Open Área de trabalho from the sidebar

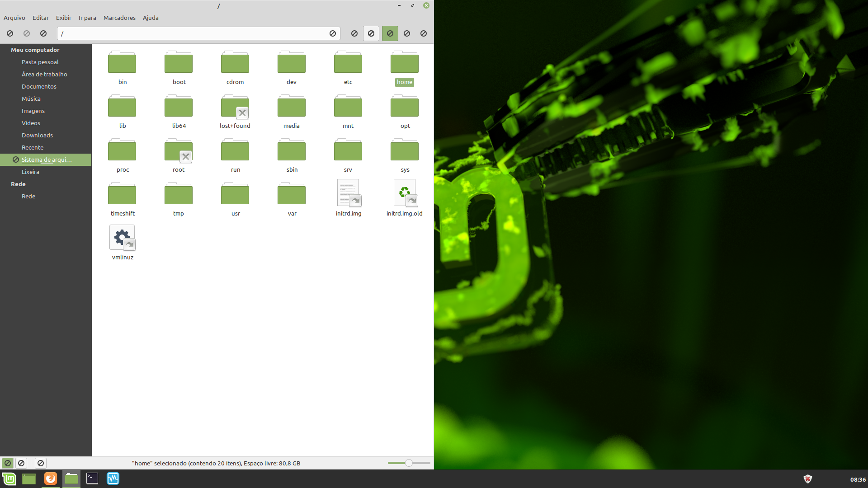click(x=44, y=74)
